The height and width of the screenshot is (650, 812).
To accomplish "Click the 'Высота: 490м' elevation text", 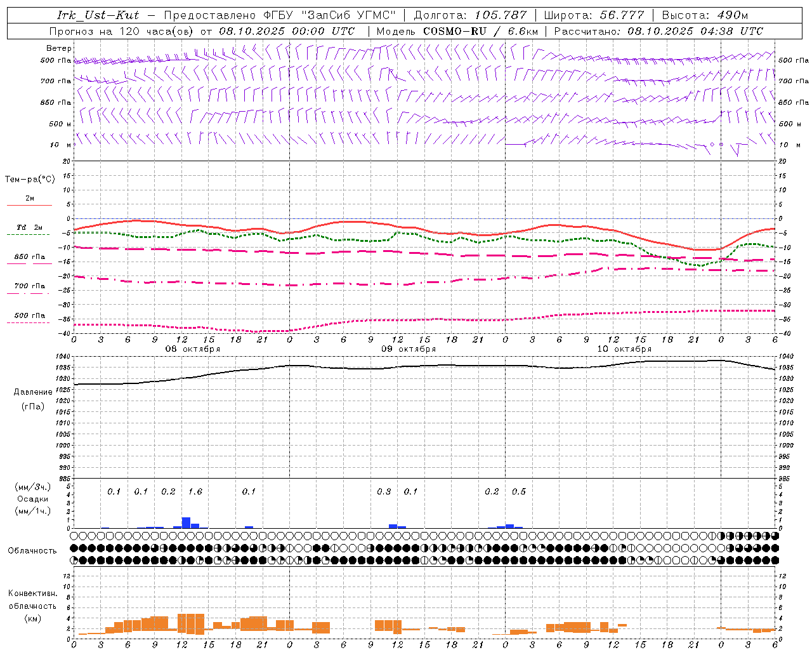I will coord(705,15).
